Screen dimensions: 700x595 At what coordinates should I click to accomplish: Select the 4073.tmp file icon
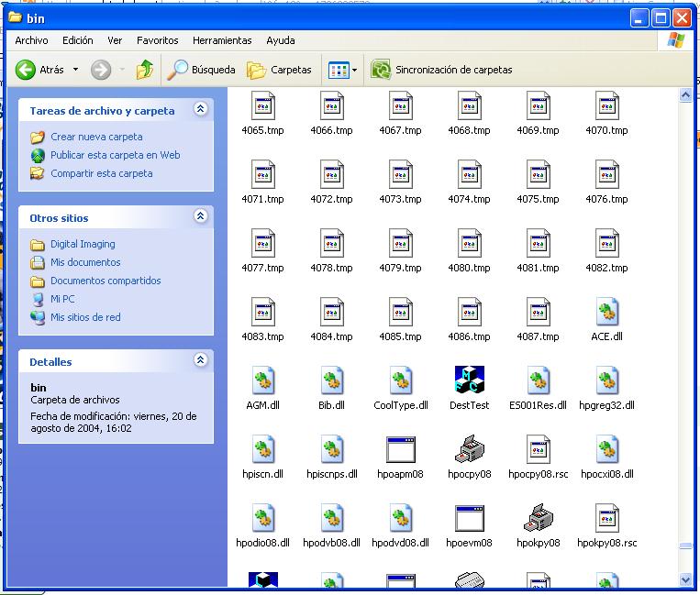(400, 174)
